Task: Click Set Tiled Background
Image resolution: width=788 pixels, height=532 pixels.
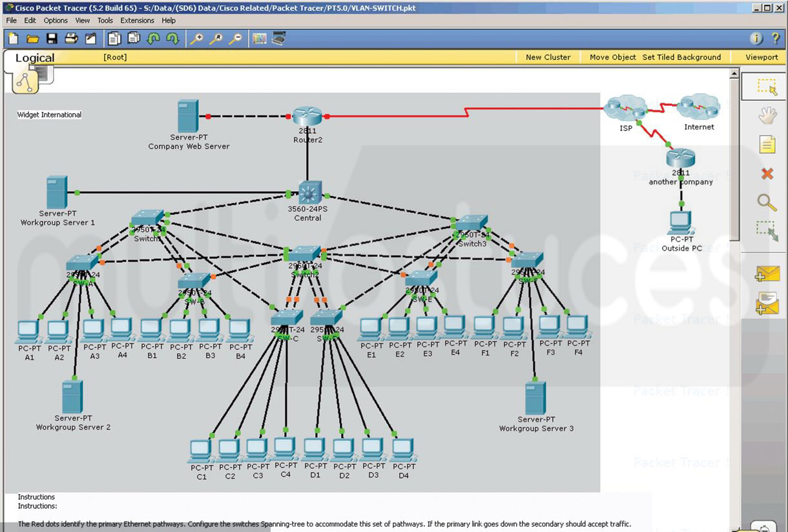Action: pos(681,57)
